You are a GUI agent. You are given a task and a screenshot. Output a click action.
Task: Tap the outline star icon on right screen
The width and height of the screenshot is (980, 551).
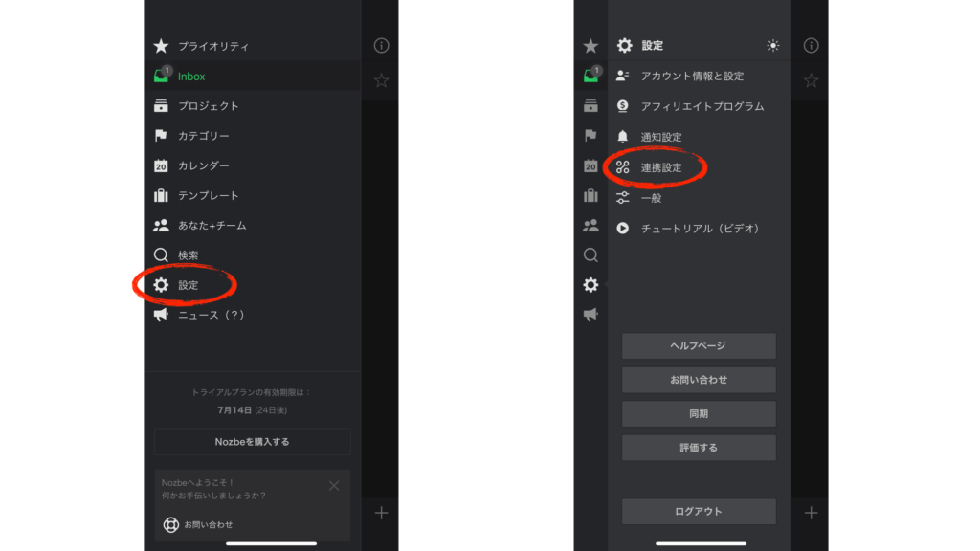click(x=811, y=80)
